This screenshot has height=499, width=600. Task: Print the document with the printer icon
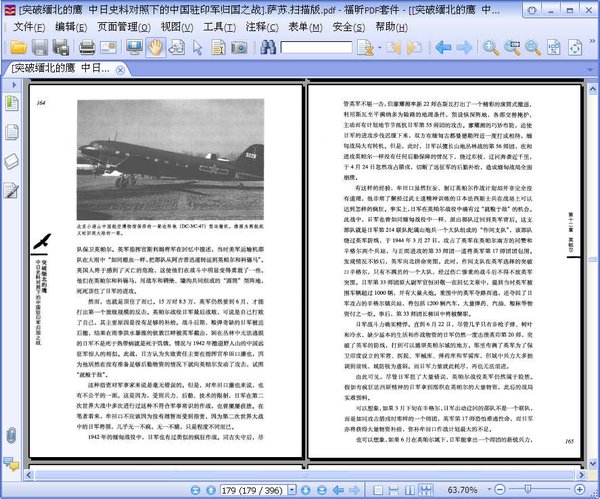[x=87, y=48]
